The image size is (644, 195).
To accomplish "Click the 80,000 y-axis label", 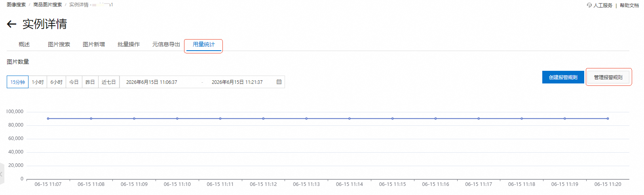I will 16,125.
